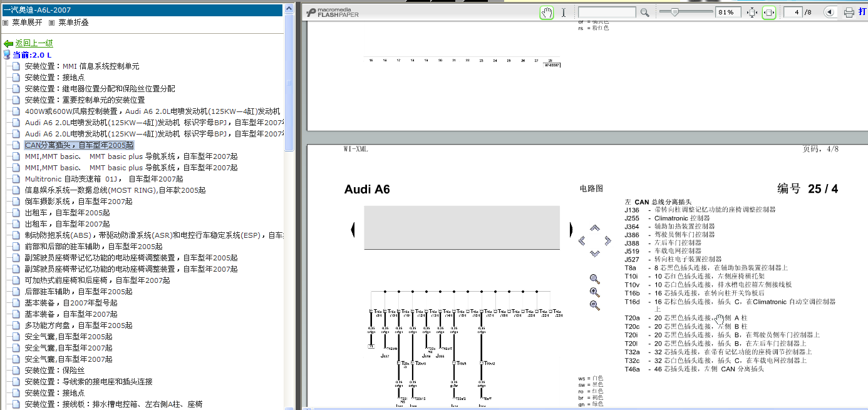This screenshot has height=410, width=868.
Task: Click the gray diagram preview box
Action: tap(462, 228)
